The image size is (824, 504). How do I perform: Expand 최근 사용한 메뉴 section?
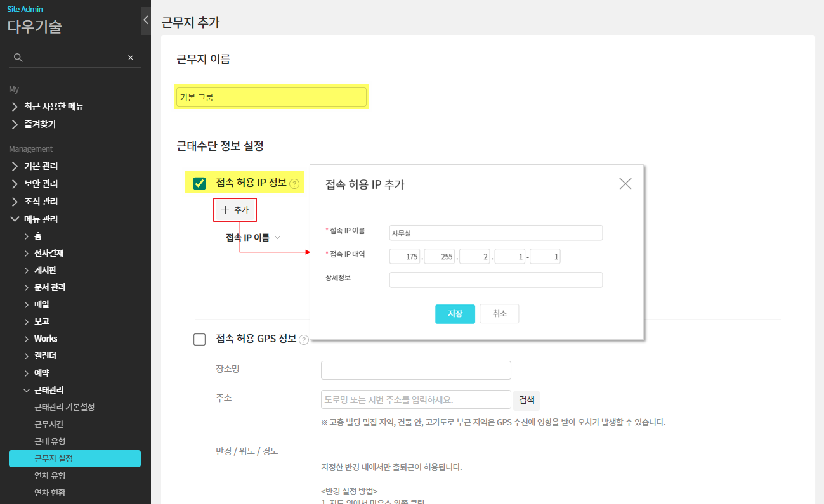click(x=15, y=107)
